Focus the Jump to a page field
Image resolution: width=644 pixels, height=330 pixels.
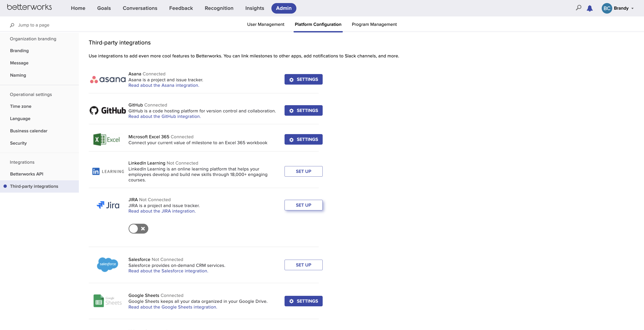pyautogui.click(x=34, y=25)
